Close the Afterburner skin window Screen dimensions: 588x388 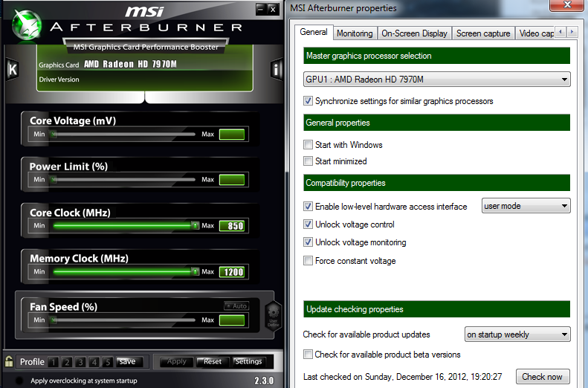[x=273, y=9]
